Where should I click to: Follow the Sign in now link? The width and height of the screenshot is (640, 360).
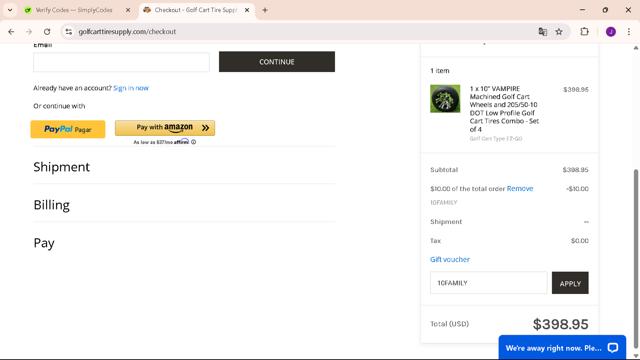tap(131, 88)
